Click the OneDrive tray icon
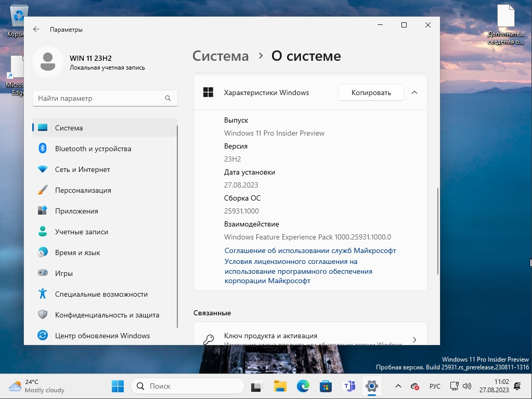Screen dimensions: 532x399 point(414,387)
